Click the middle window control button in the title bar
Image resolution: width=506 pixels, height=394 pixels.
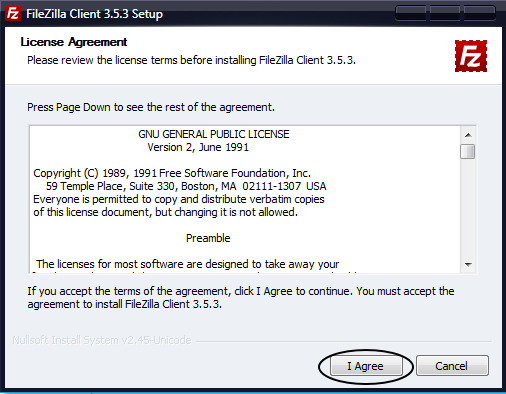tap(445, 13)
